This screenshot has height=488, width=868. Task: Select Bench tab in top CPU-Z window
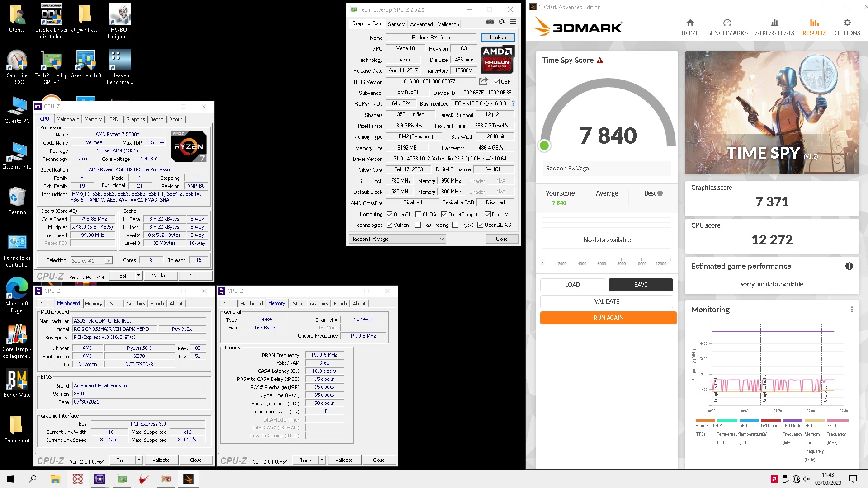[157, 119]
